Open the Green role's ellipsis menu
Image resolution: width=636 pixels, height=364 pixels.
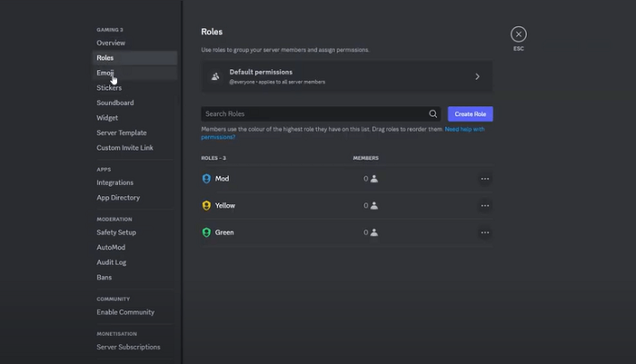484,232
